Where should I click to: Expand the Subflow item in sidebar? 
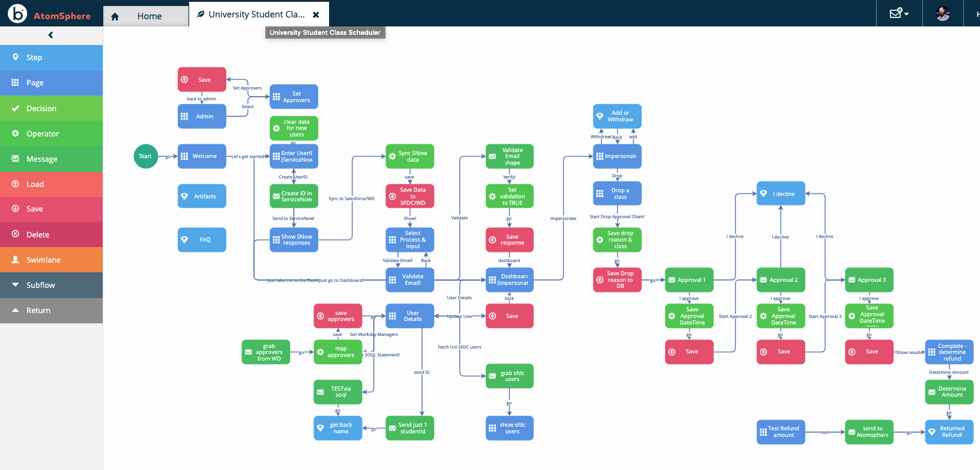51,285
